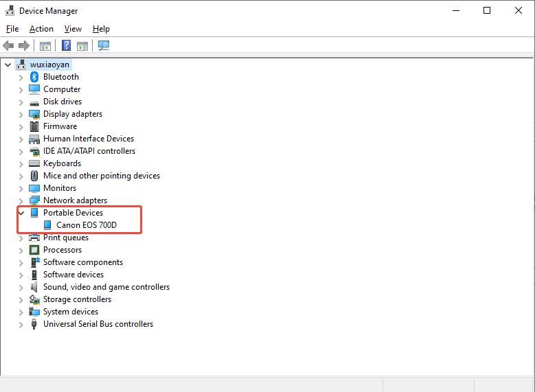535x392 pixels.
Task: Click the Bluetooth device category icon
Action: tap(34, 77)
